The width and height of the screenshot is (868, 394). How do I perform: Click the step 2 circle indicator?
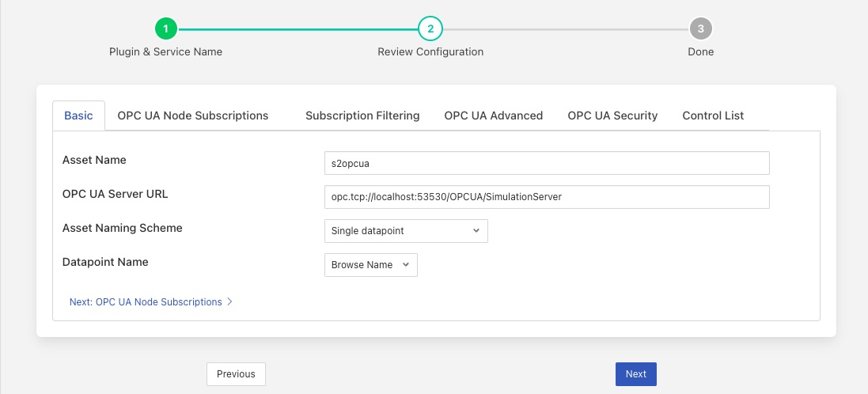430,29
